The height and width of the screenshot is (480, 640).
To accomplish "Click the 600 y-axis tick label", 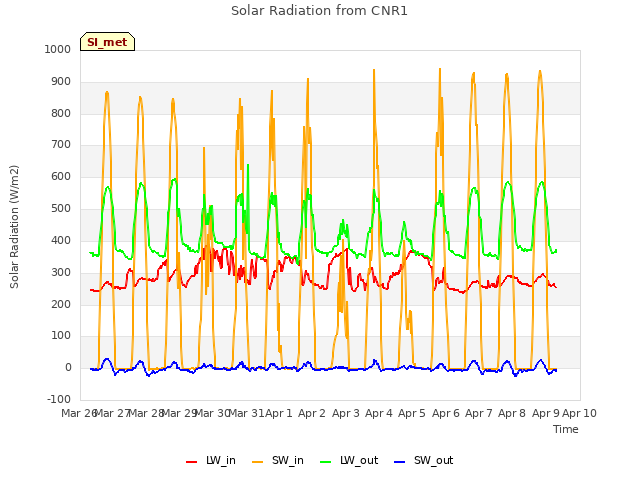I will coord(61,177).
